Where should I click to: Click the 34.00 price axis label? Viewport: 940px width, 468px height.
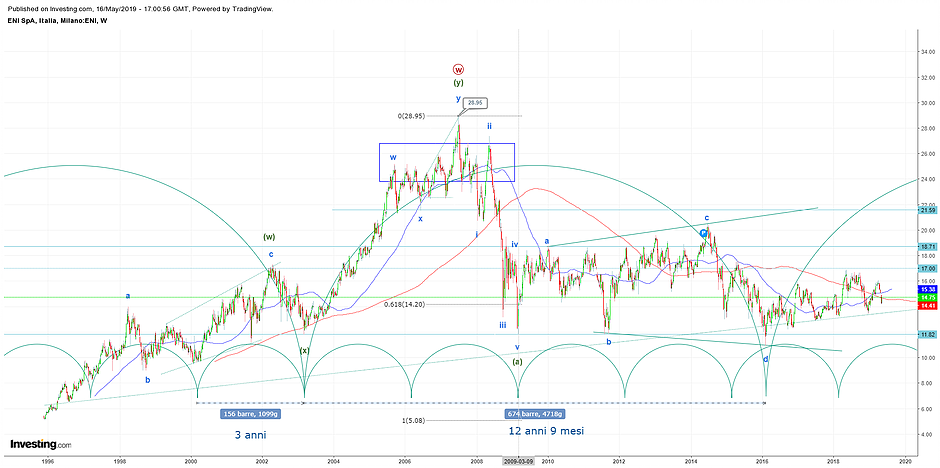(928, 52)
